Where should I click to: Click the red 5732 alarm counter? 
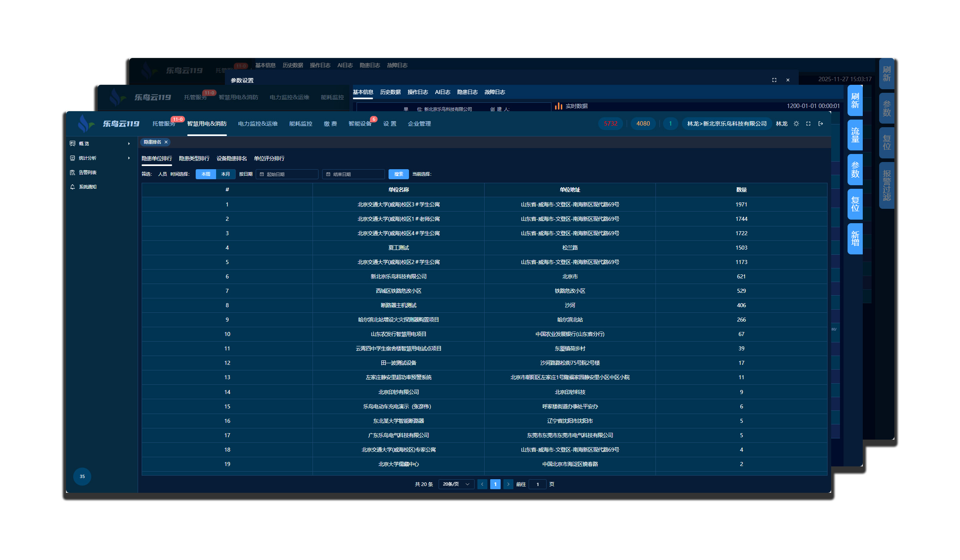coord(610,124)
